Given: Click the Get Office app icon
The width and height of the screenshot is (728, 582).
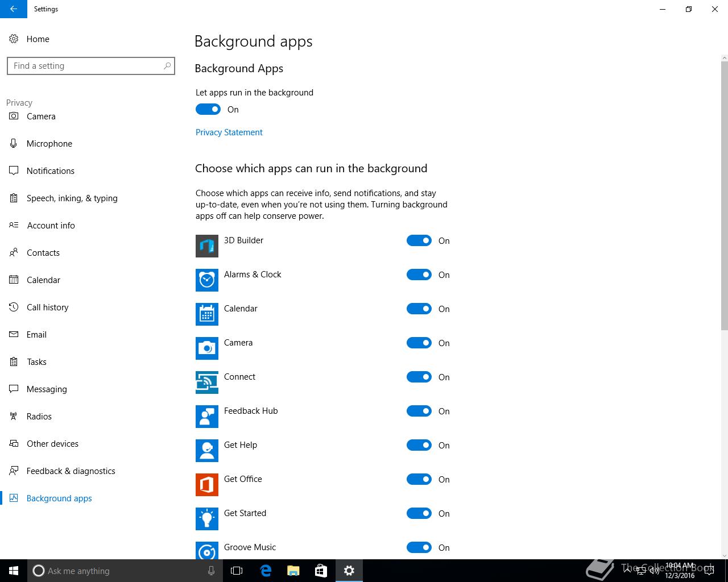Looking at the screenshot, I should point(207,485).
